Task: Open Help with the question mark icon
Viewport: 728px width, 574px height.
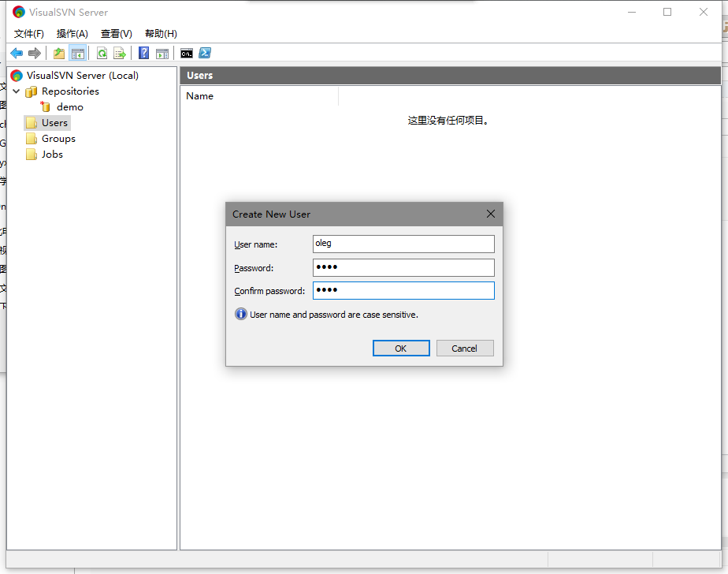Action: click(144, 54)
